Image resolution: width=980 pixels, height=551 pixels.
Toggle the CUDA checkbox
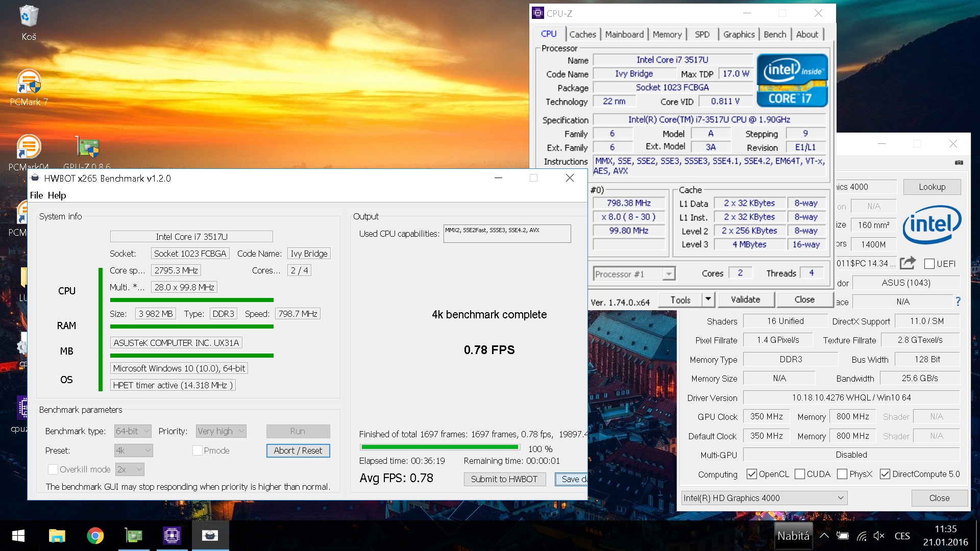[800, 474]
